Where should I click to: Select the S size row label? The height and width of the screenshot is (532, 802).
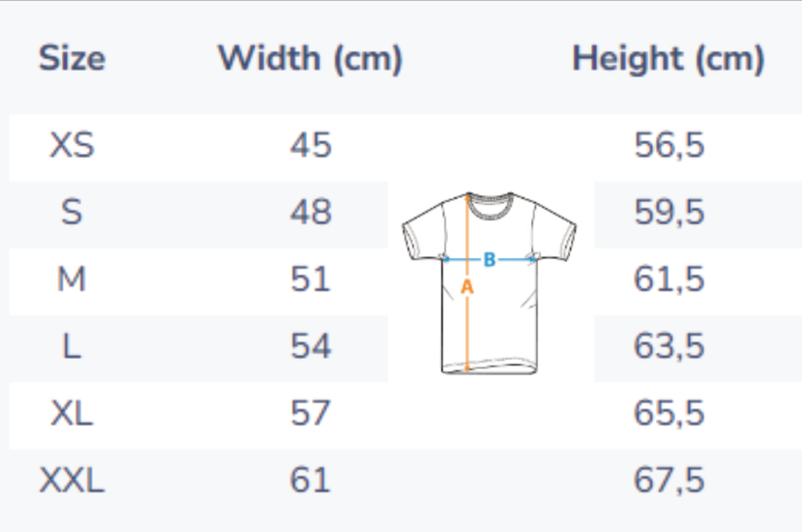(72, 213)
